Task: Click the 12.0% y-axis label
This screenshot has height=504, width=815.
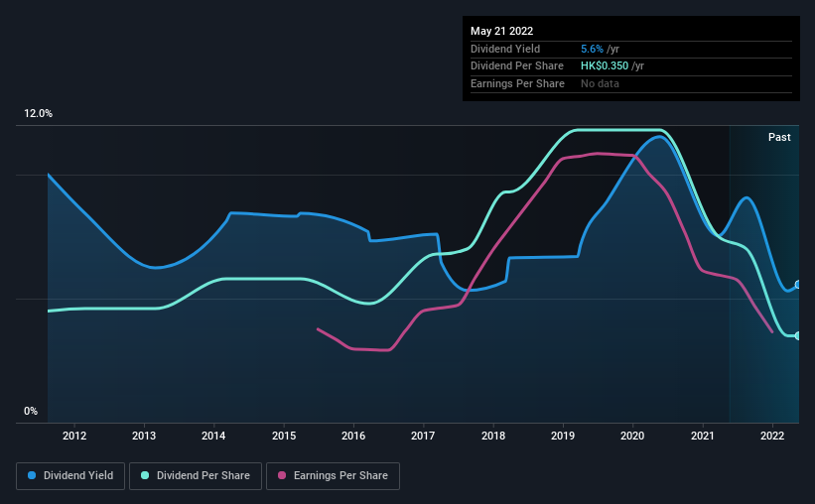Action: point(38,114)
